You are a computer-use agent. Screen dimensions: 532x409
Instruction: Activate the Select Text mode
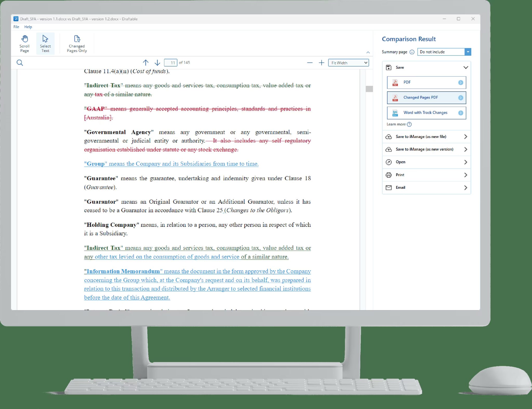point(45,43)
